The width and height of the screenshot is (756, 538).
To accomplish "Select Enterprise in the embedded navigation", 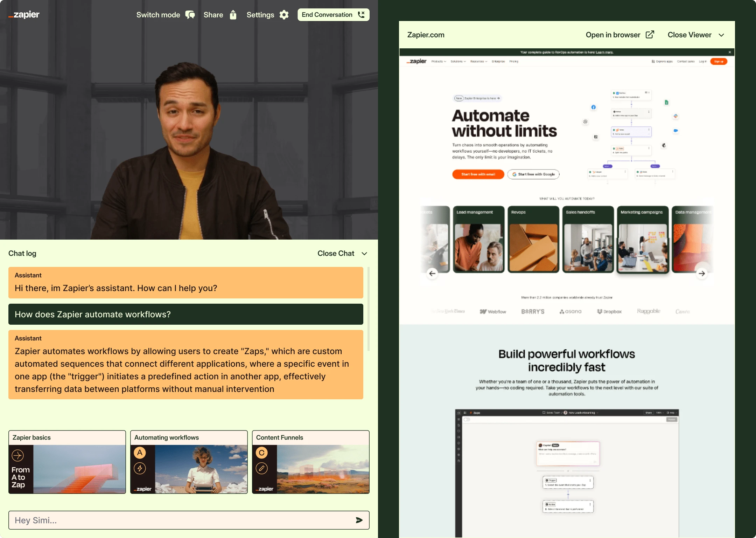I will point(498,61).
